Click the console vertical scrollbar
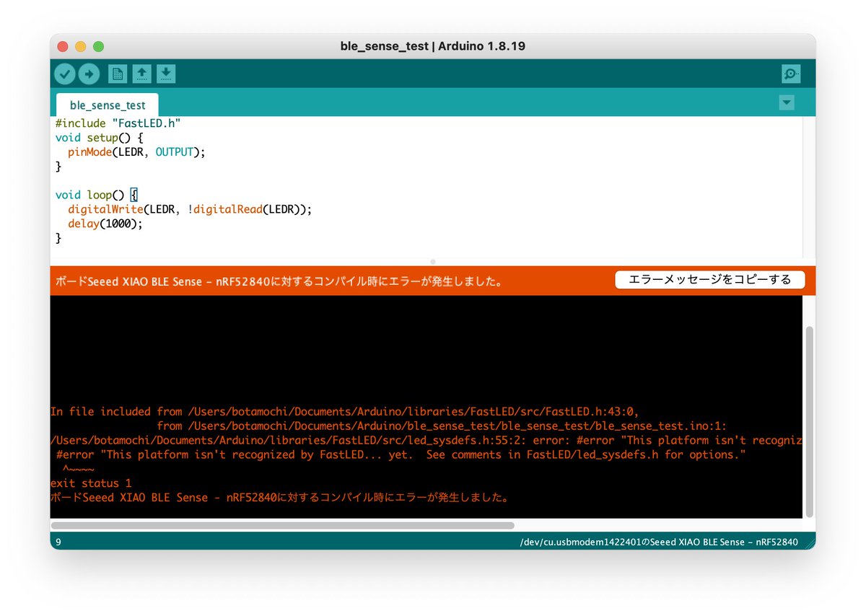The height and width of the screenshot is (616, 866). pos(809,421)
